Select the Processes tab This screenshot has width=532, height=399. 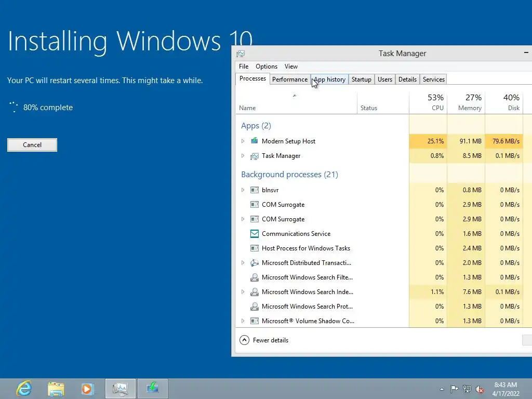(x=252, y=79)
